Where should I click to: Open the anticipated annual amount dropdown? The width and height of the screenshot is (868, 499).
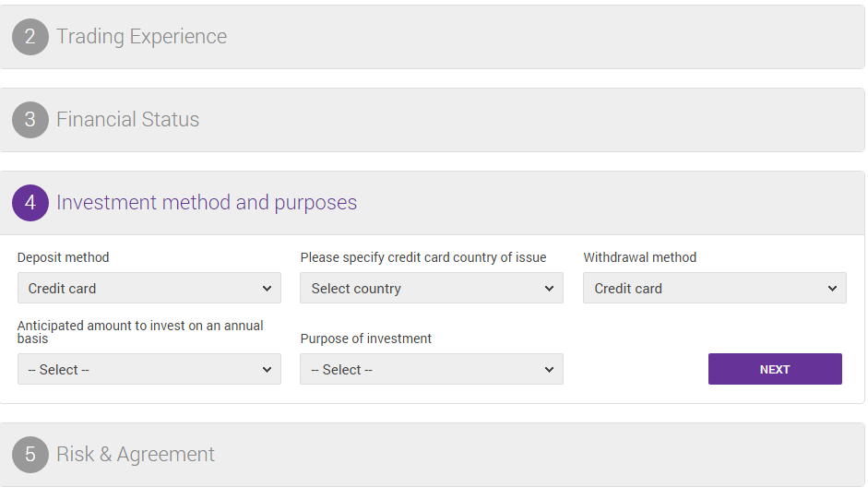click(149, 369)
